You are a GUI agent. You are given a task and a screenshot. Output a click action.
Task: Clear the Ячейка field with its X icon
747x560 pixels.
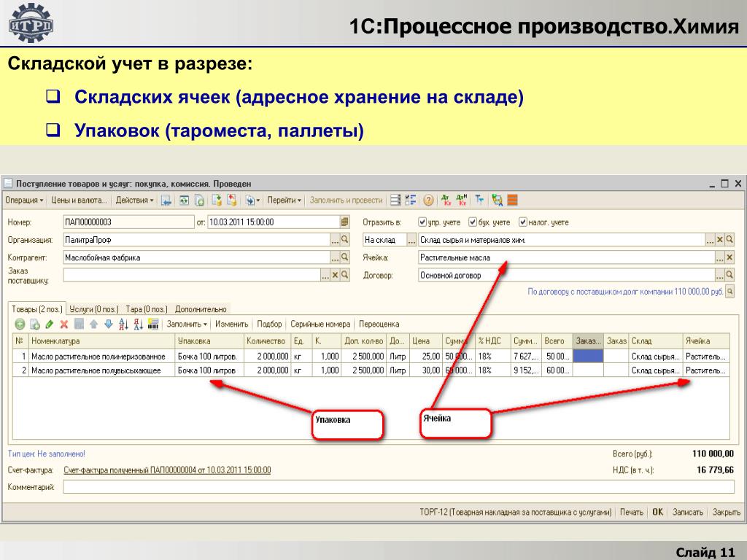pyautogui.click(x=729, y=257)
